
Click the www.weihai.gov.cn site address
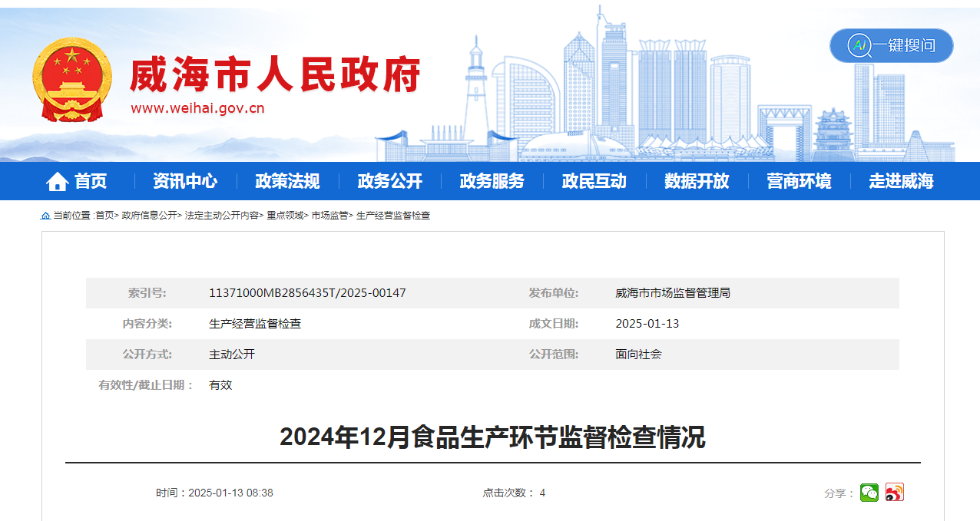point(197,108)
